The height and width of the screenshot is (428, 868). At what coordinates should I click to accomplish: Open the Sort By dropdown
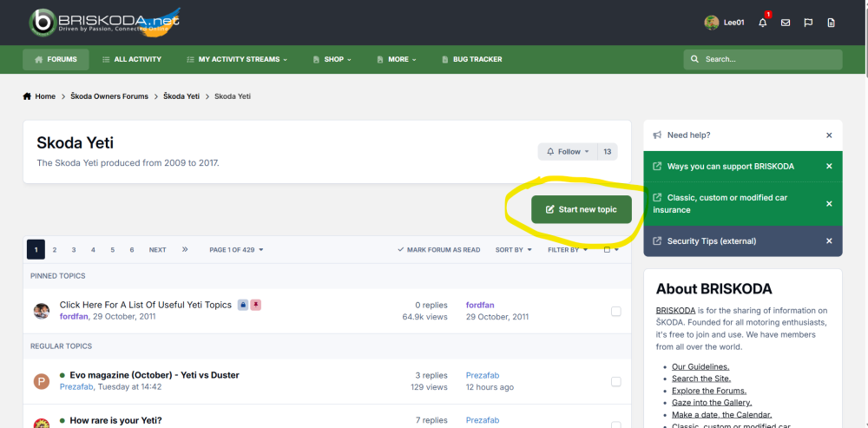pyautogui.click(x=513, y=250)
